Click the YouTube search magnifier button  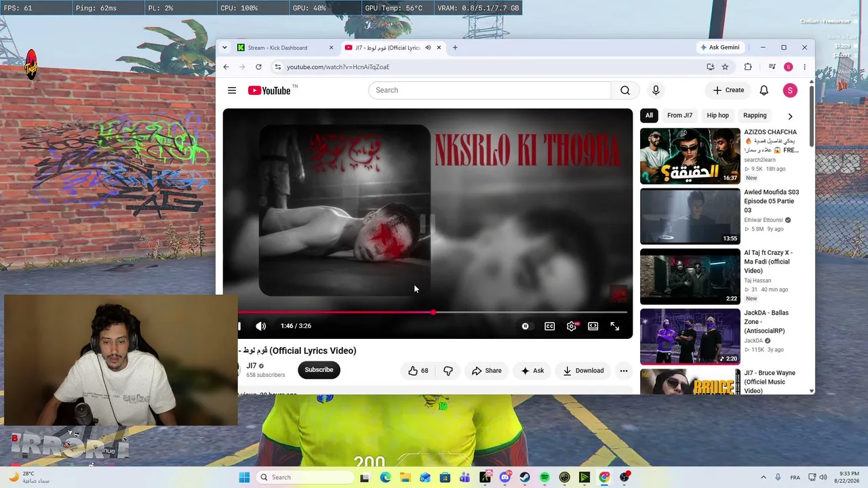[x=625, y=90]
